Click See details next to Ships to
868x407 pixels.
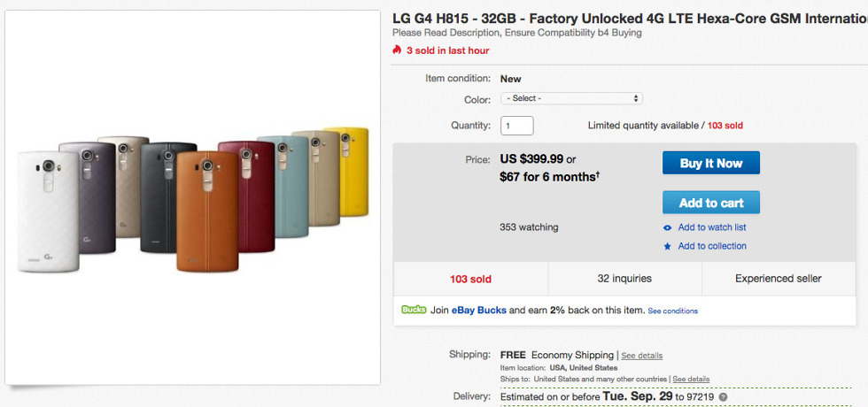point(691,379)
